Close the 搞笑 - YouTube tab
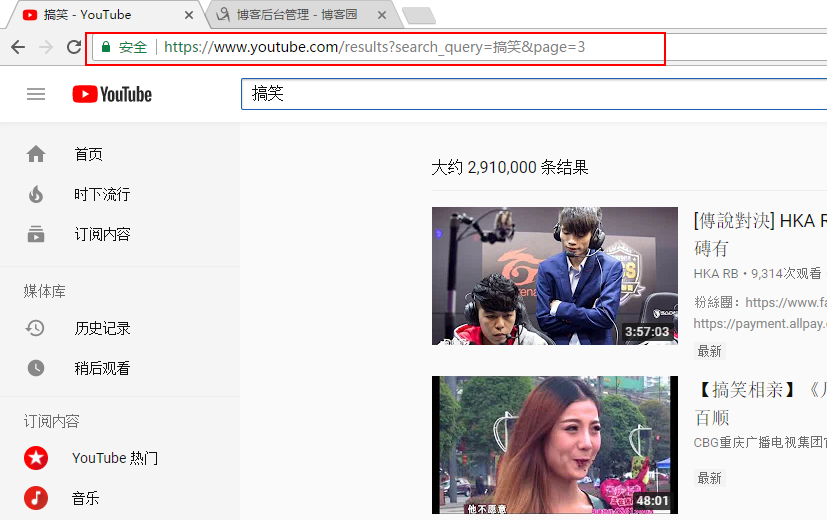 (189, 15)
